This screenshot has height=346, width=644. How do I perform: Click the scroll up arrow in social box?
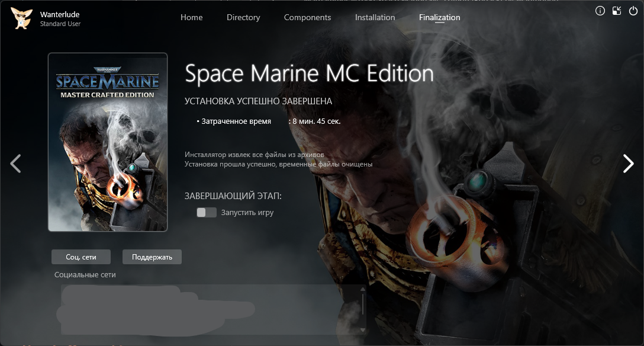click(x=363, y=289)
